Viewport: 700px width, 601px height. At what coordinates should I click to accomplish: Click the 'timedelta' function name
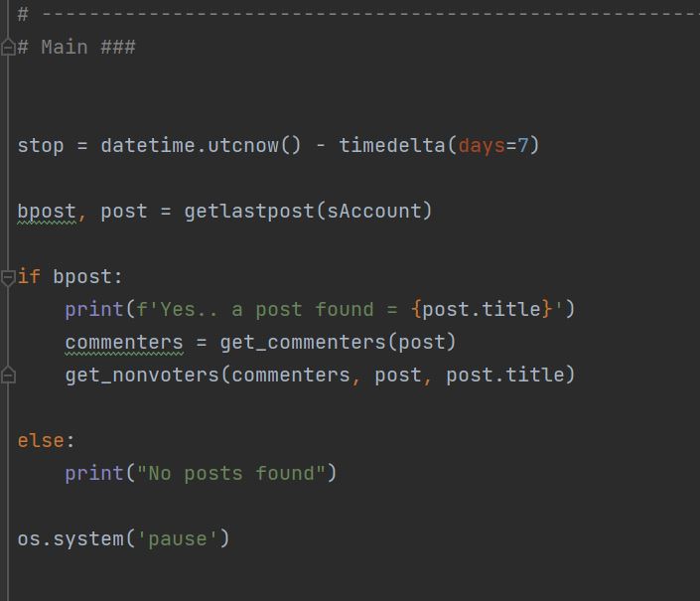click(x=392, y=146)
